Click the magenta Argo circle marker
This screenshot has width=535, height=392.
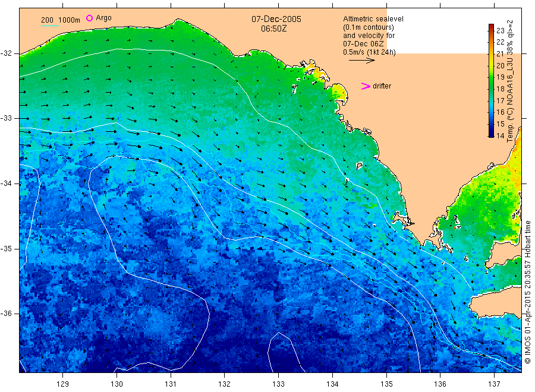coord(89,18)
